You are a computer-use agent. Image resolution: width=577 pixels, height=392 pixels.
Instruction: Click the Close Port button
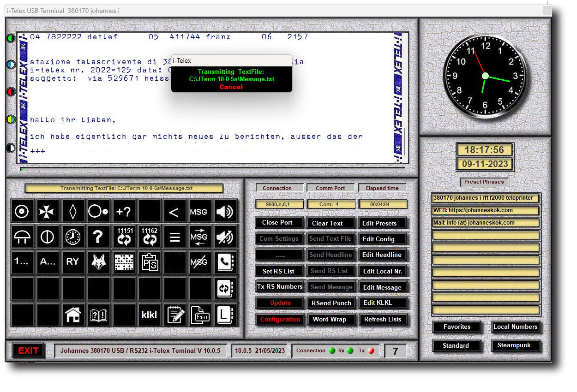pos(279,223)
